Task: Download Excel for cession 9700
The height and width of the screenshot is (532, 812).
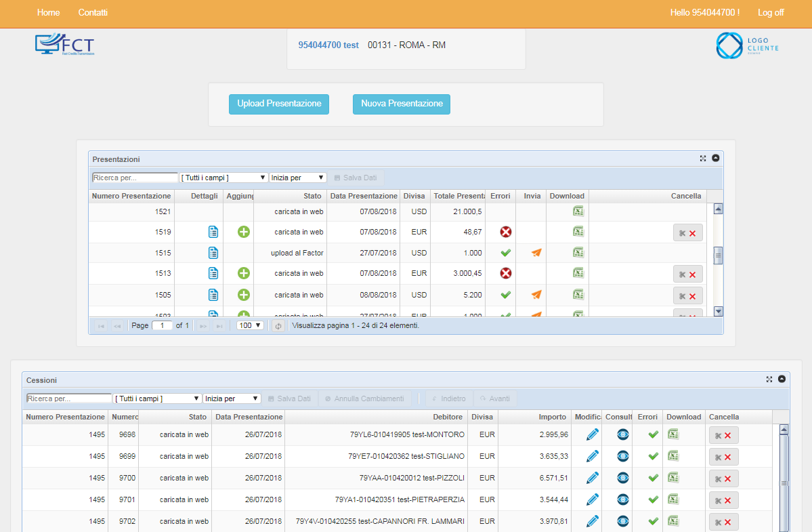Action: pos(673,478)
